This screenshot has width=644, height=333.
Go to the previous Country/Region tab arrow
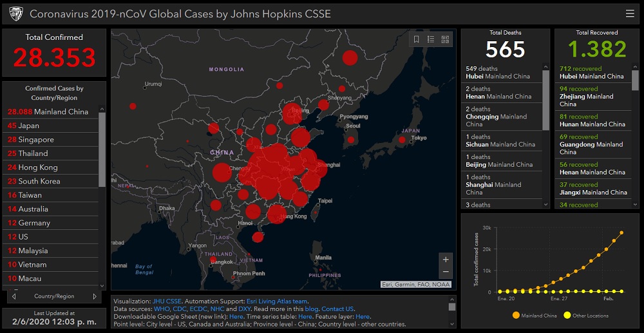click(14, 297)
